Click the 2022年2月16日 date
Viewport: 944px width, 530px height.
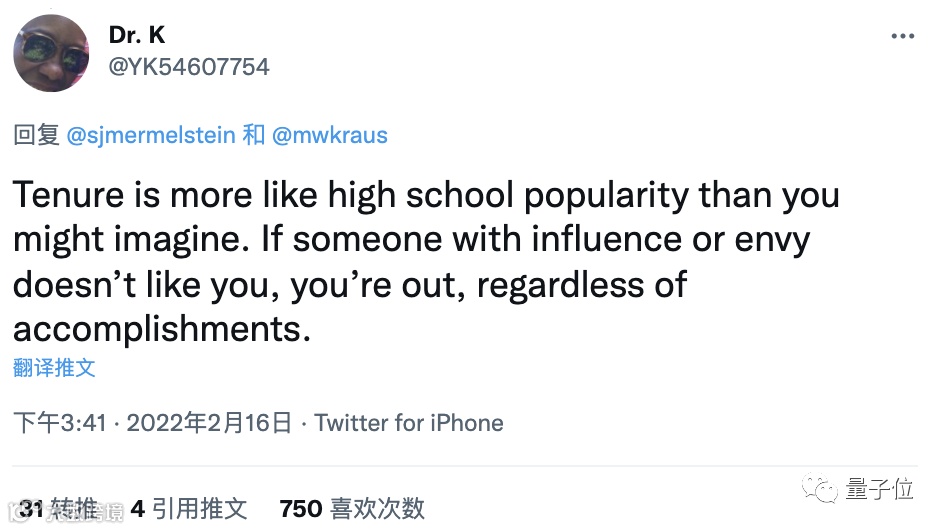pyautogui.click(x=209, y=423)
